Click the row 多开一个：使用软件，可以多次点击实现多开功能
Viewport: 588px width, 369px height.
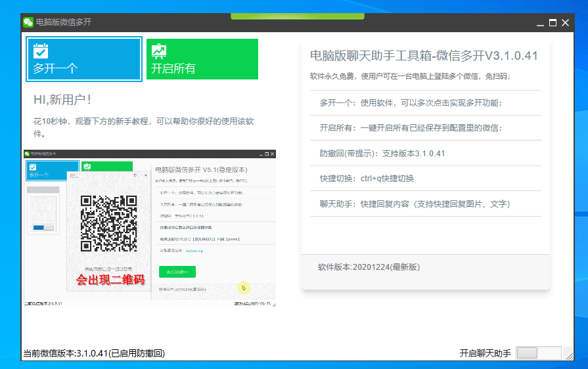(426, 102)
